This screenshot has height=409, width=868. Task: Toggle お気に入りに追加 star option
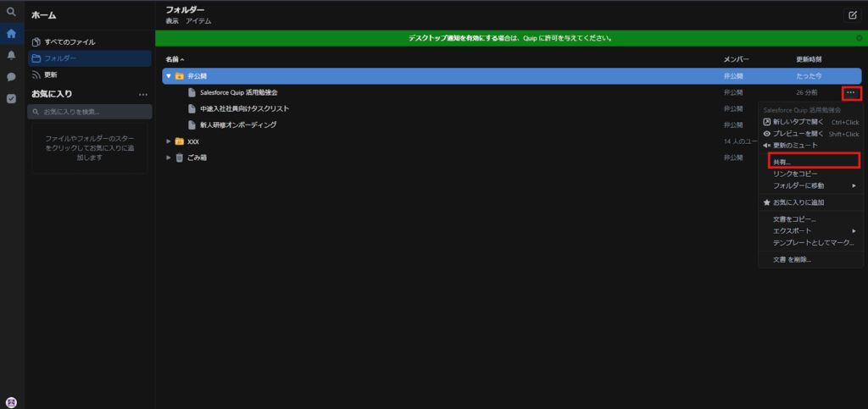pyautogui.click(x=799, y=202)
